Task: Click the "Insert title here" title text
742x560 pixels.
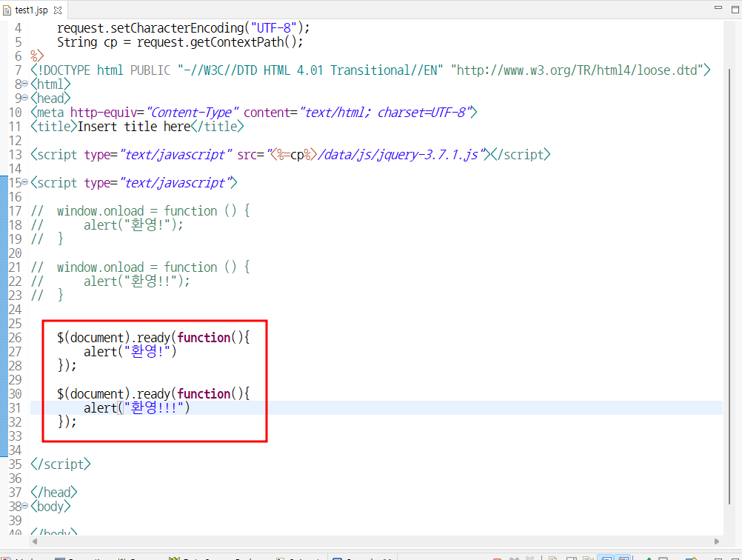Action: coord(134,127)
